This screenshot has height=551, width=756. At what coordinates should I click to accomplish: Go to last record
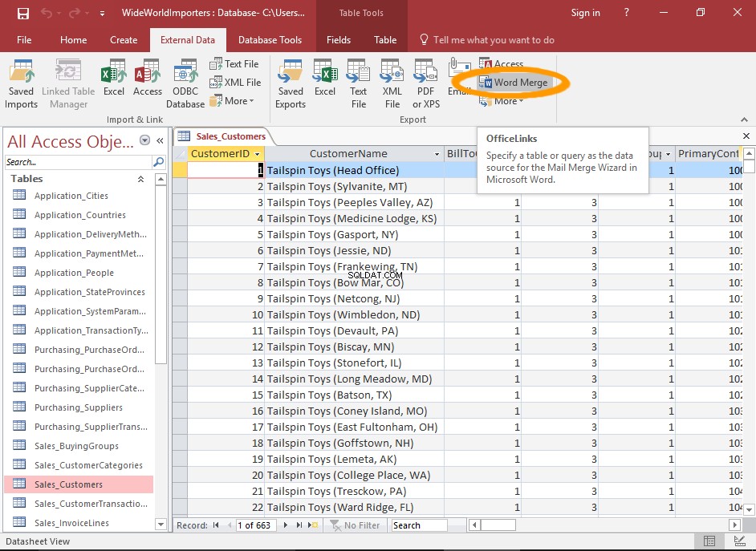[299, 525]
